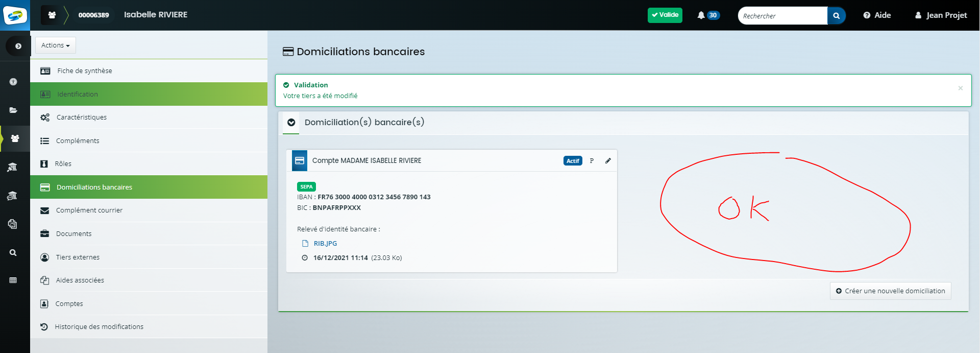
Task: Open the tiers group icon in the header
Action: (x=52, y=15)
